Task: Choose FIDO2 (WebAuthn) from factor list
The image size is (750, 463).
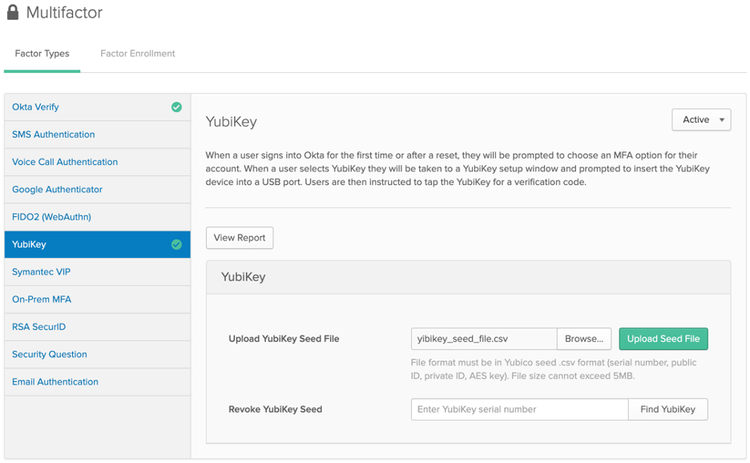Action: [52, 217]
